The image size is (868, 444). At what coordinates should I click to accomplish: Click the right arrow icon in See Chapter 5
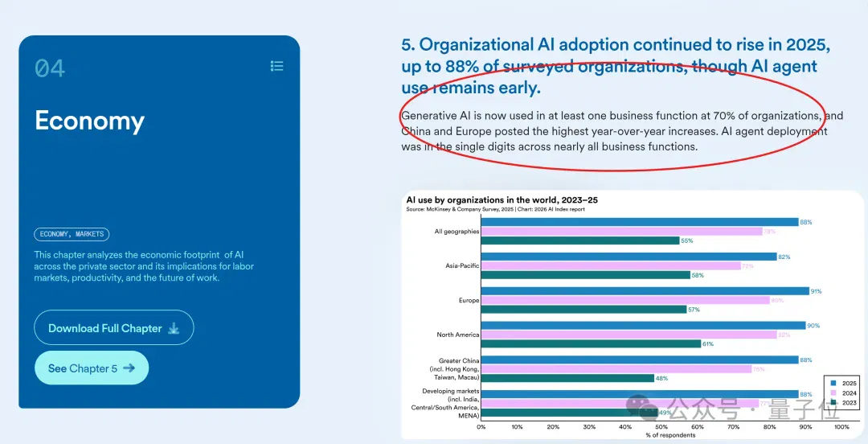129,368
